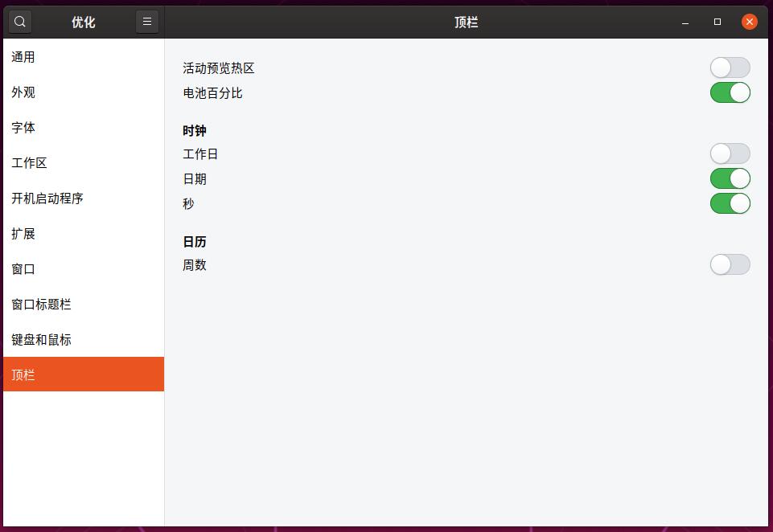Switch to the 工作区 page
Viewport: 773px width, 532px height.
[84, 163]
